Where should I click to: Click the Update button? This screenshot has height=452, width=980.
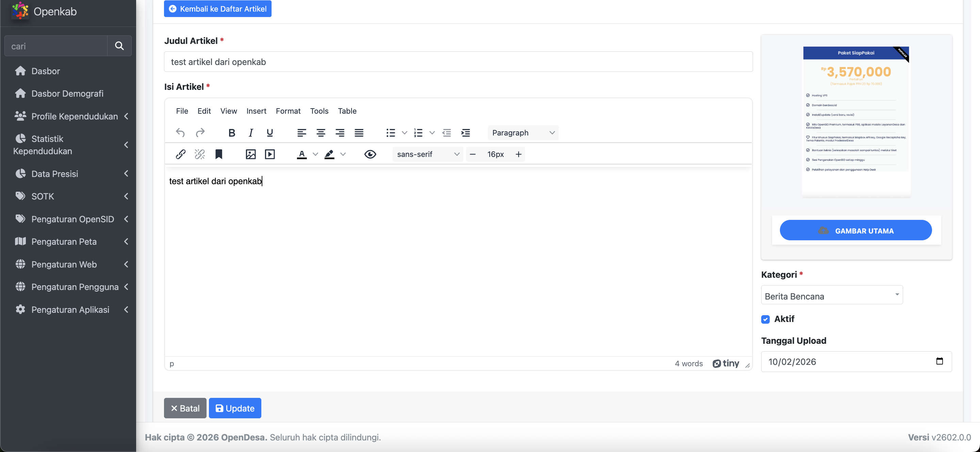click(x=235, y=408)
